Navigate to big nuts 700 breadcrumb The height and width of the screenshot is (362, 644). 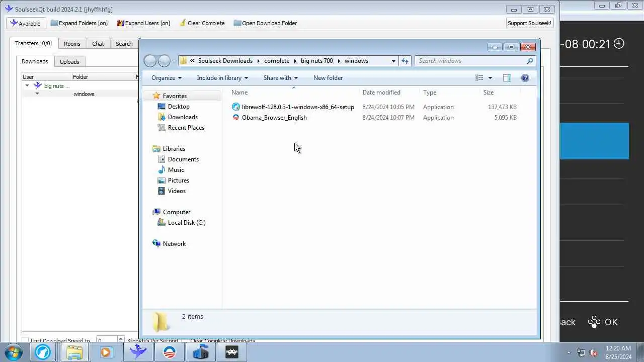[317, 61]
